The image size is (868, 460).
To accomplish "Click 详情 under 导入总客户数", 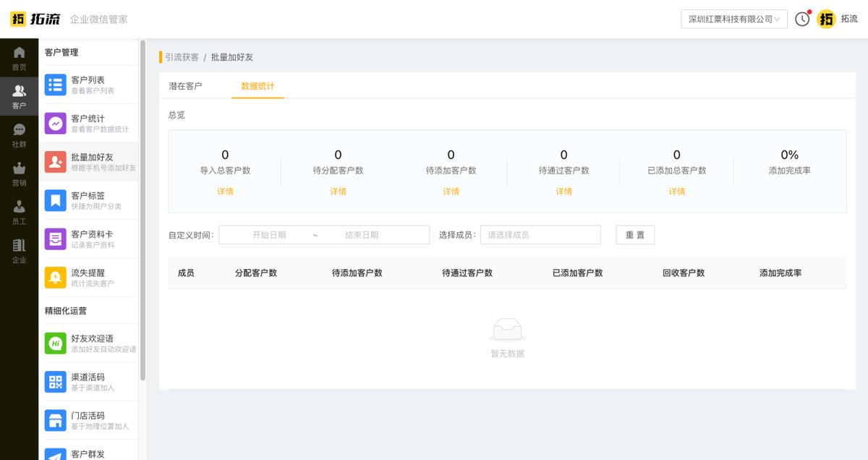I will [224, 191].
